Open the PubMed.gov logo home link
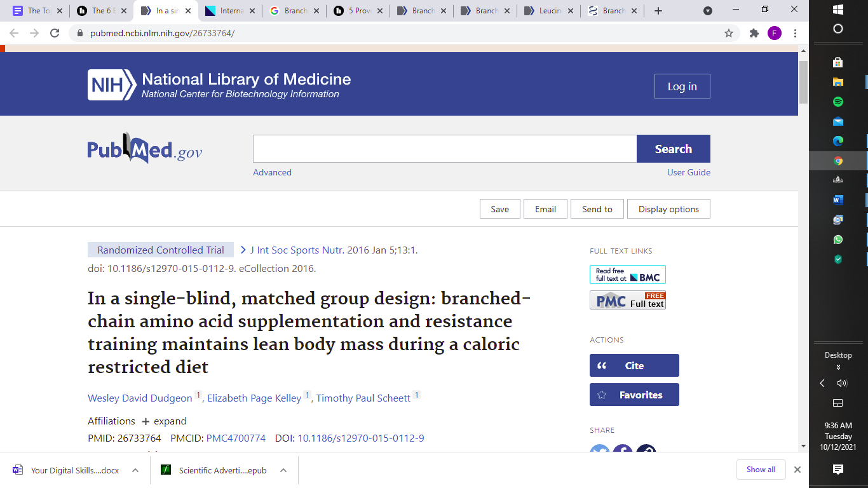 (145, 149)
